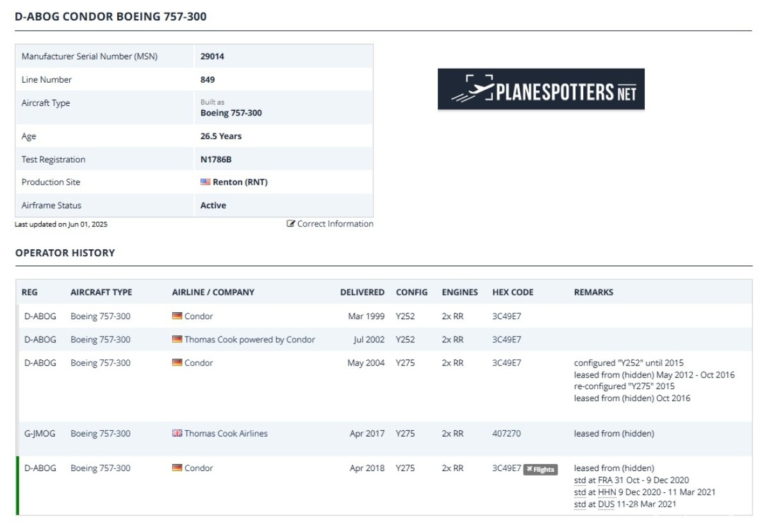Click the May 2004 delivery date
769x532 pixels.
pyautogui.click(x=366, y=363)
